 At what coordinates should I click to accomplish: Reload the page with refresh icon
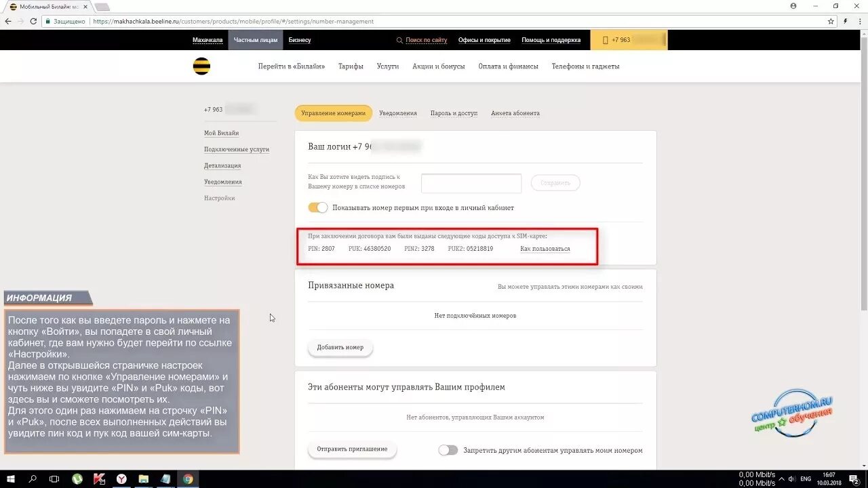(33, 21)
